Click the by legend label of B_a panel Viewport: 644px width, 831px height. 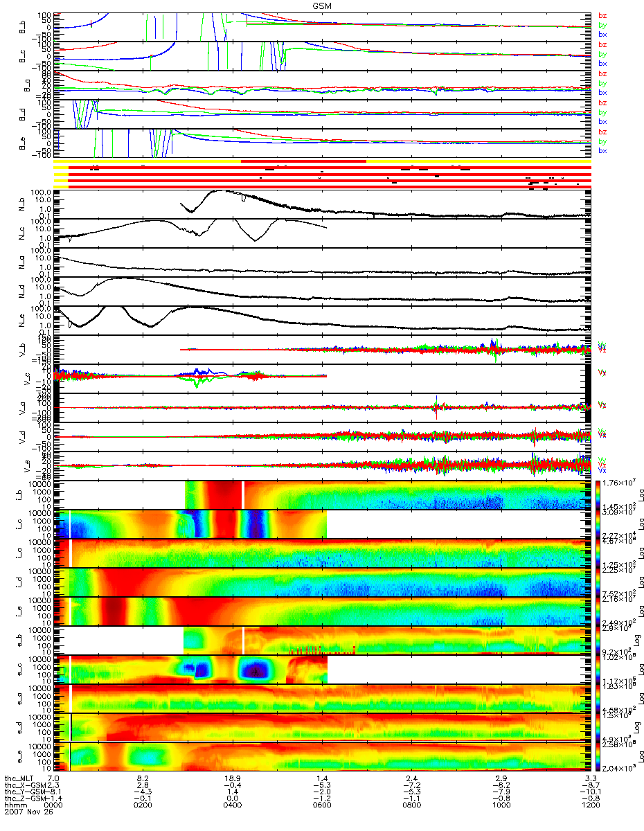[x=602, y=83]
